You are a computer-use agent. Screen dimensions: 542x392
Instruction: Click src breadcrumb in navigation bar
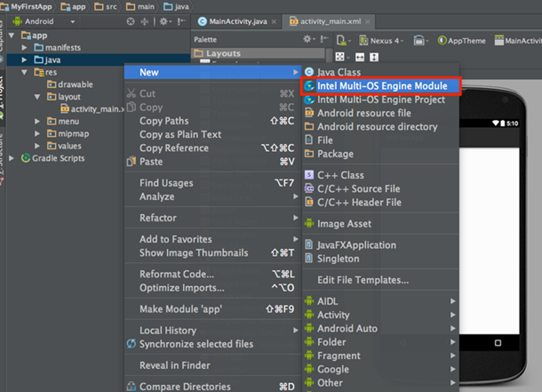pos(107,6)
